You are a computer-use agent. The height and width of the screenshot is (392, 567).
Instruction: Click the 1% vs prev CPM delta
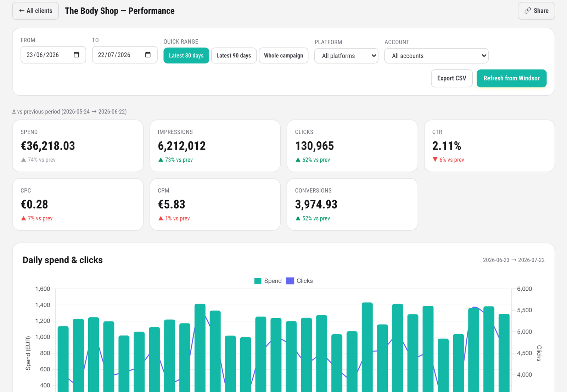click(x=174, y=218)
